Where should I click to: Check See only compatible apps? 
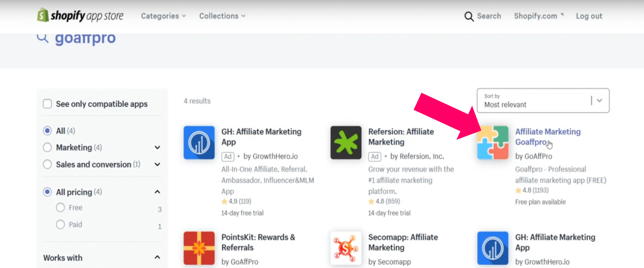47,104
